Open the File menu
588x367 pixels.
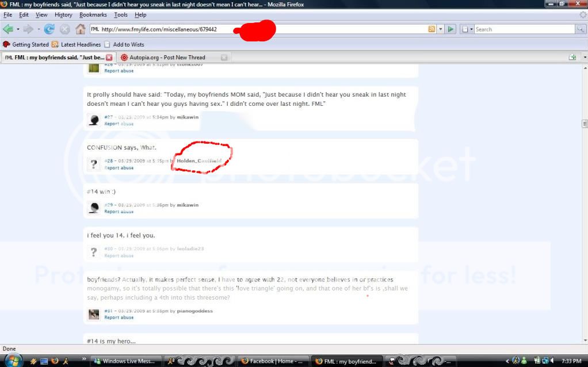tap(7, 14)
